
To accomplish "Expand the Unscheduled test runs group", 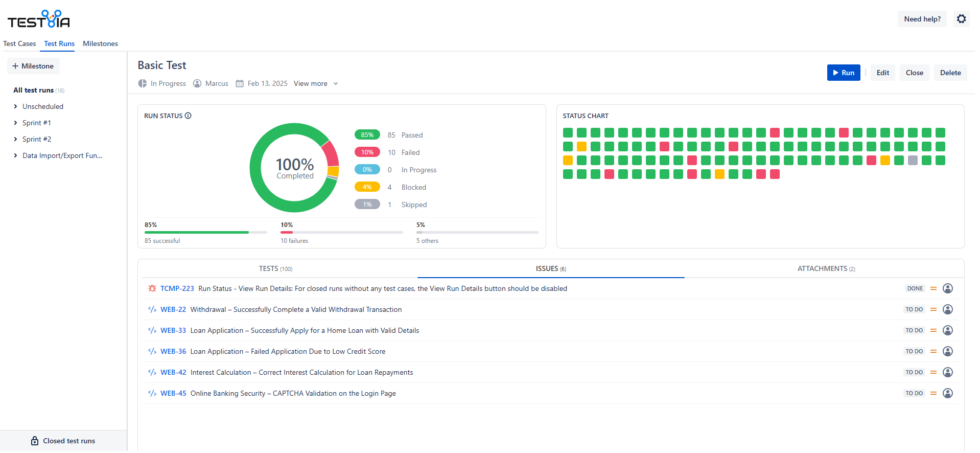I will click(16, 106).
